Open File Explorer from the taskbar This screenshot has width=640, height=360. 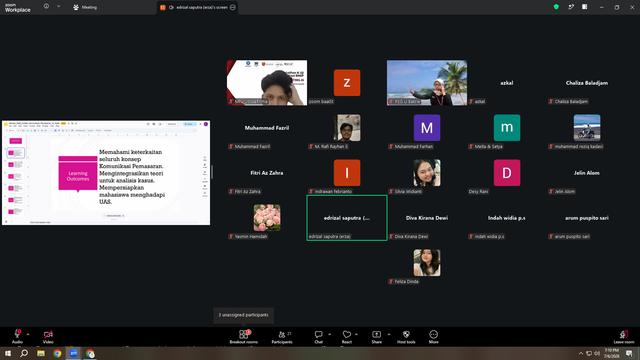click(41, 353)
